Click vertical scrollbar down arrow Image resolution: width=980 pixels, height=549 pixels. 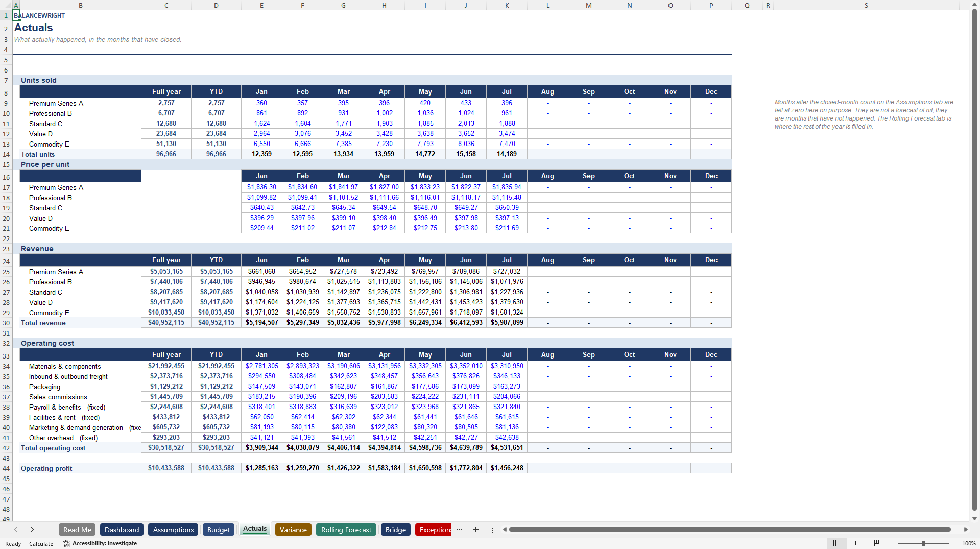974,518
